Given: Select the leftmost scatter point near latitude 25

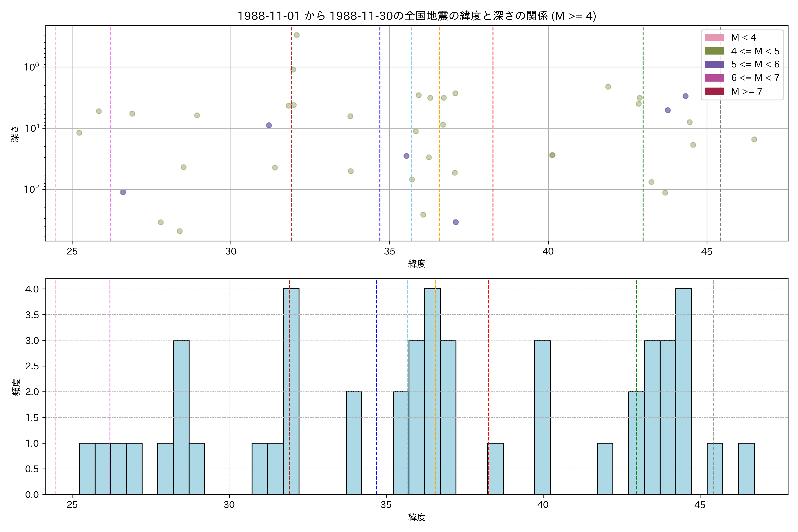Looking at the screenshot, I should tap(79, 133).
